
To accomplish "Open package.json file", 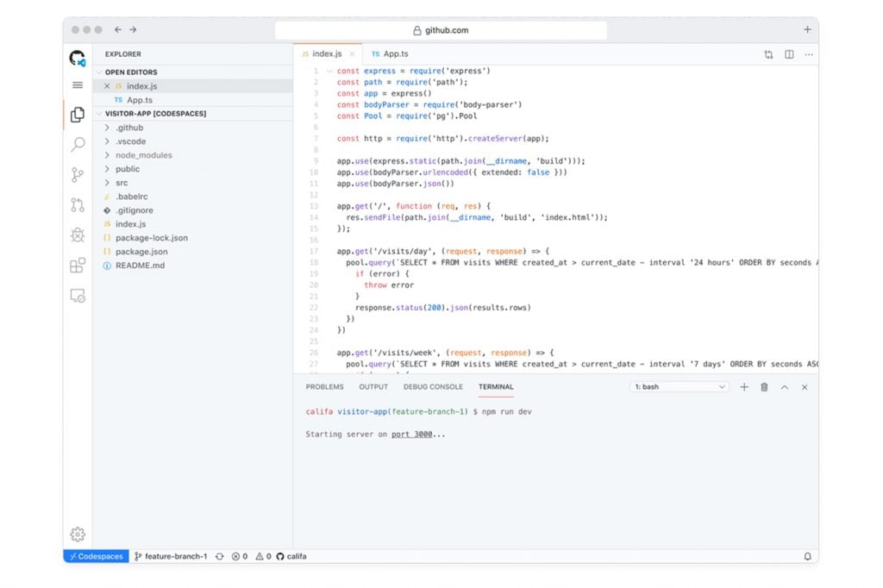I will click(x=192, y=252).
